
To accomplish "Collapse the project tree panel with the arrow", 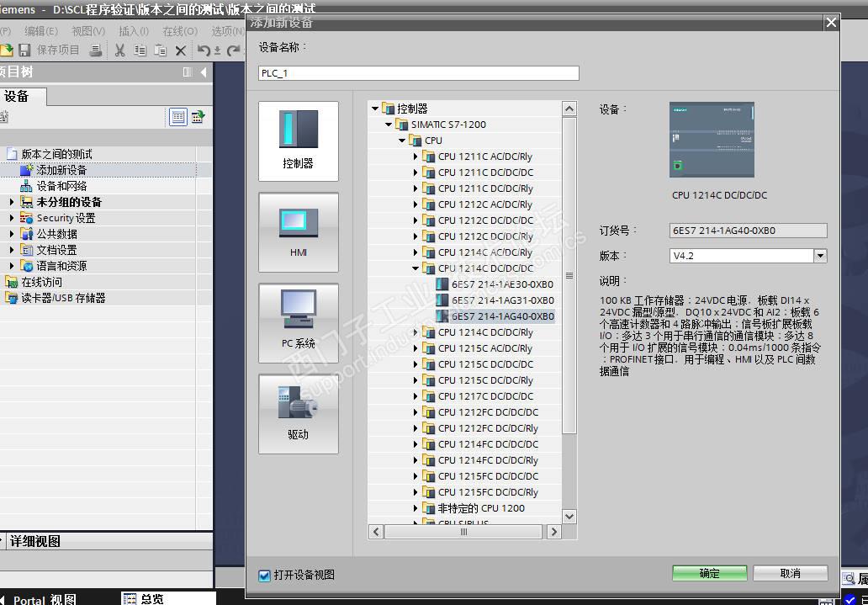I will click(x=204, y=72).
